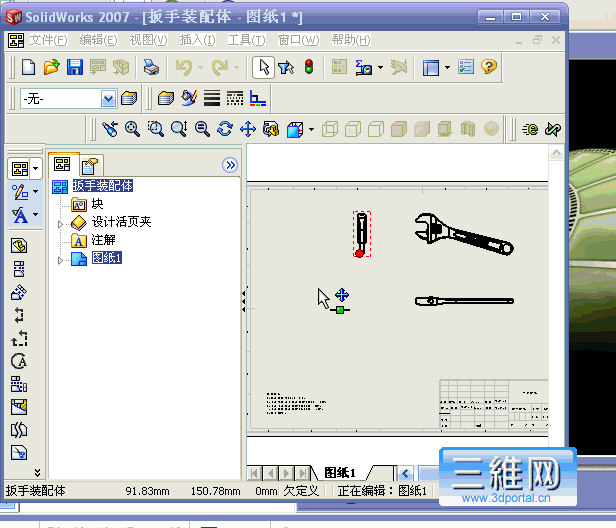Switch to the PropertyManager tab
Screen dimensions: 616x528
coord(90,166)
